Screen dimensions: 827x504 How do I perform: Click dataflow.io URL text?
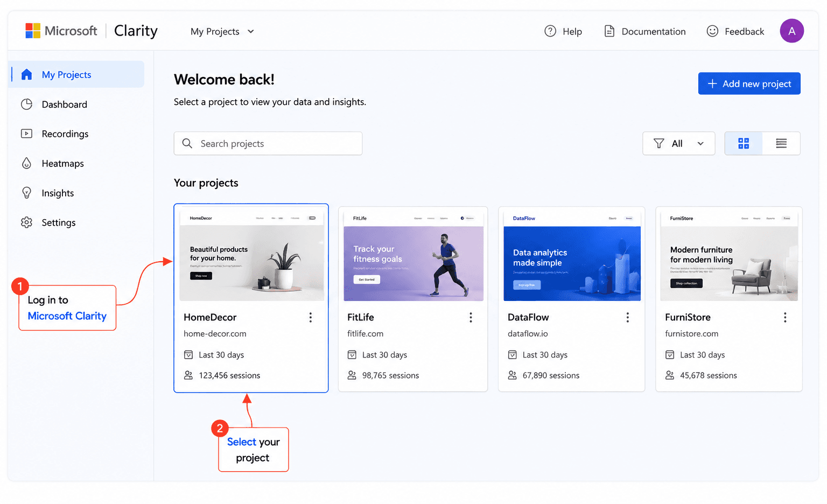coord(528,333)
